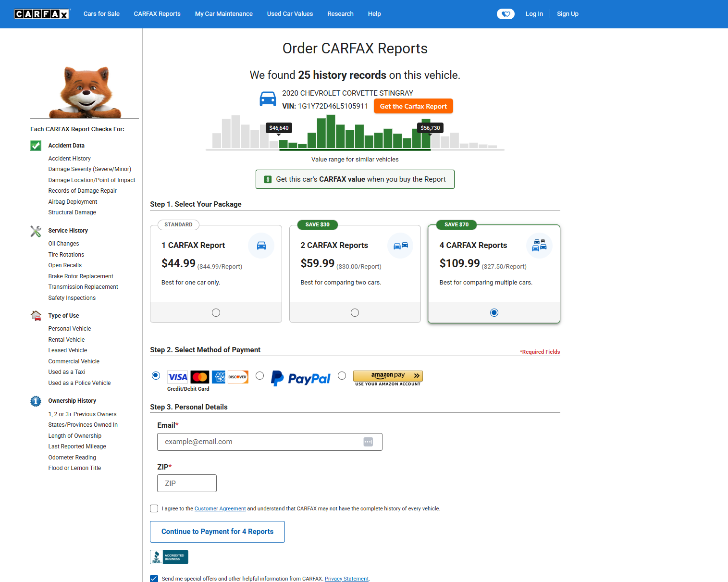The width and height of the screenshot is (728, 582).
Task: Click the Type of Use house icon
Action: tap(36, 316)
